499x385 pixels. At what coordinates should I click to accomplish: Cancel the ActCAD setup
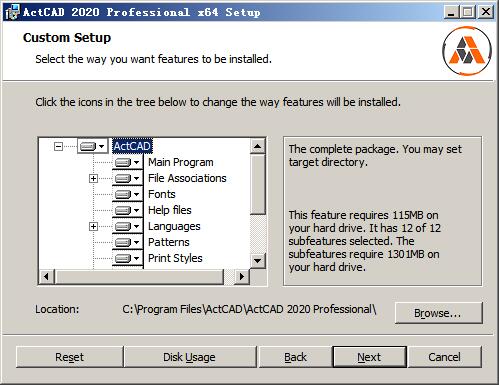(445, 357)
